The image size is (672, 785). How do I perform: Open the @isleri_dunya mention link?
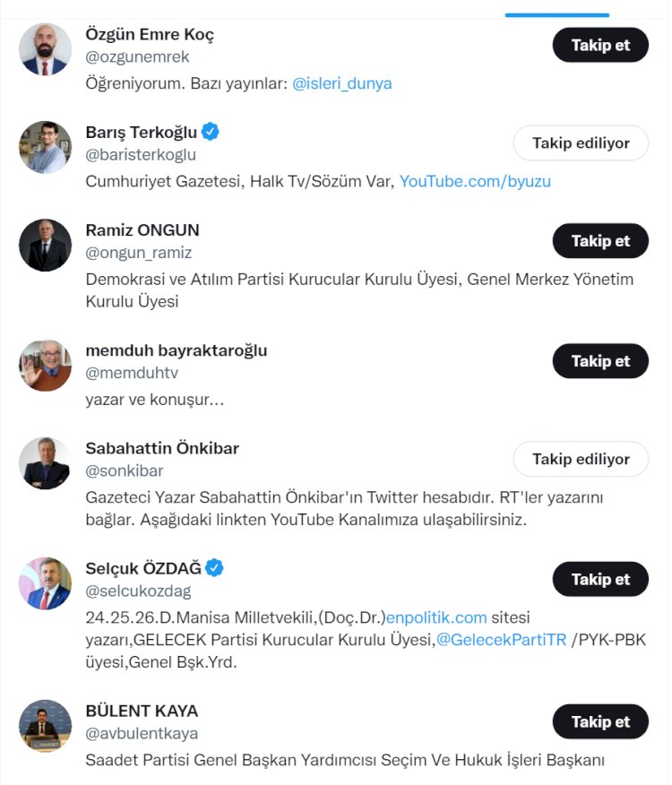341,83
